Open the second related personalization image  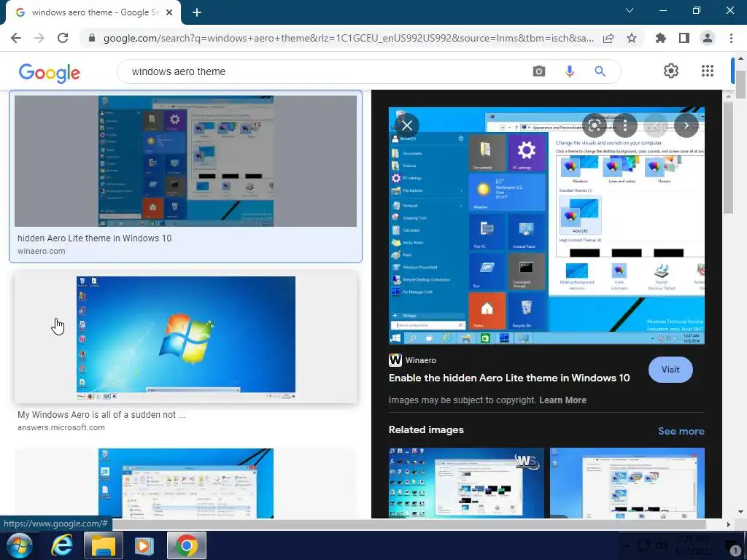(627, 483)
